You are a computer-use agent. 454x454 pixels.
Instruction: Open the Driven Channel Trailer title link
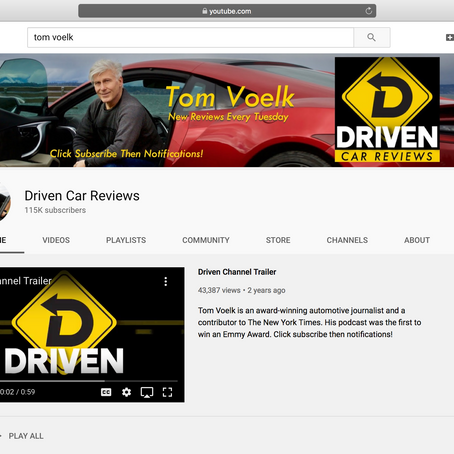tap(237, 272)
